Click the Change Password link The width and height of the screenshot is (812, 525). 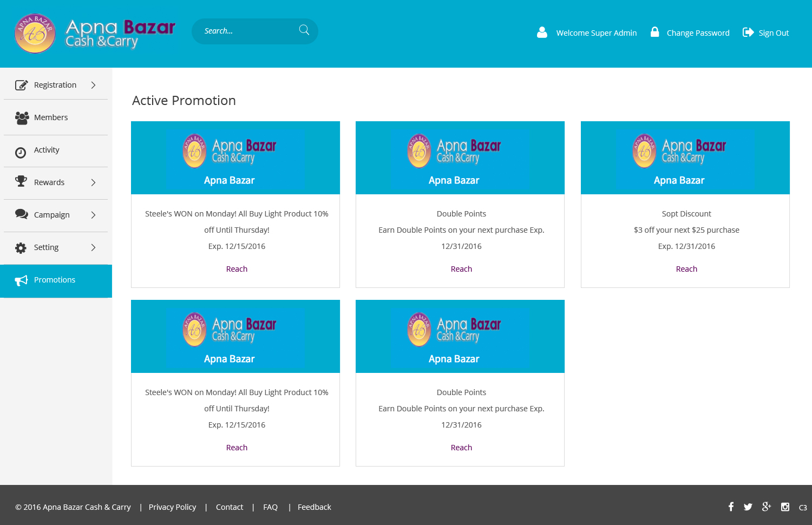[x=698, y=33]
